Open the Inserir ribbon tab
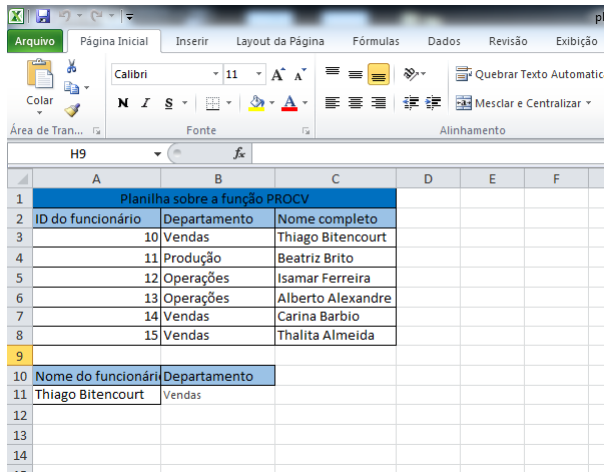This screenshot has height=472, width=612. (192, 41)
